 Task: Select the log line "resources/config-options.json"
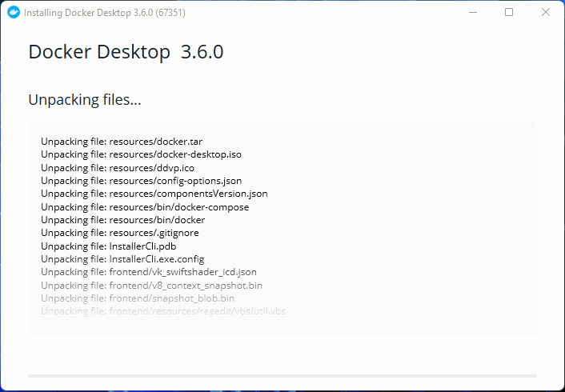141,181
